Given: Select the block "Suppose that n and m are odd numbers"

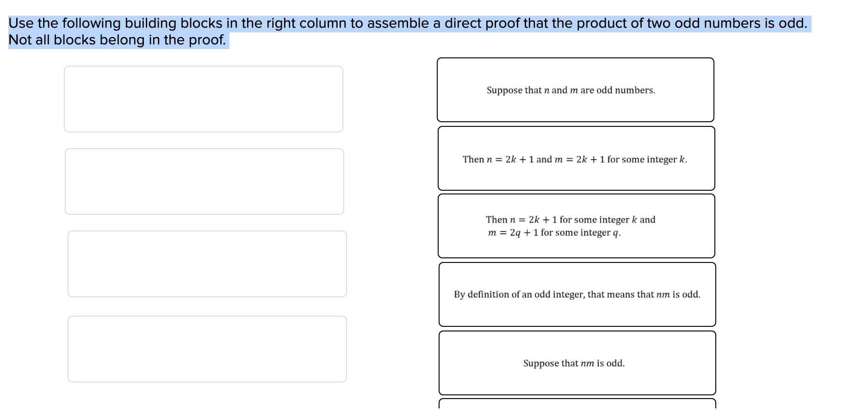Looking at the screenshot, I should pos(576,90).
